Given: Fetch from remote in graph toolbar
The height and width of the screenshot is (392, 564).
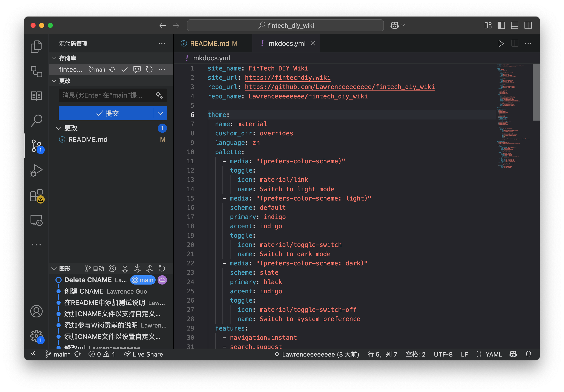Looking at the screenshot, I should coord(125,268).
